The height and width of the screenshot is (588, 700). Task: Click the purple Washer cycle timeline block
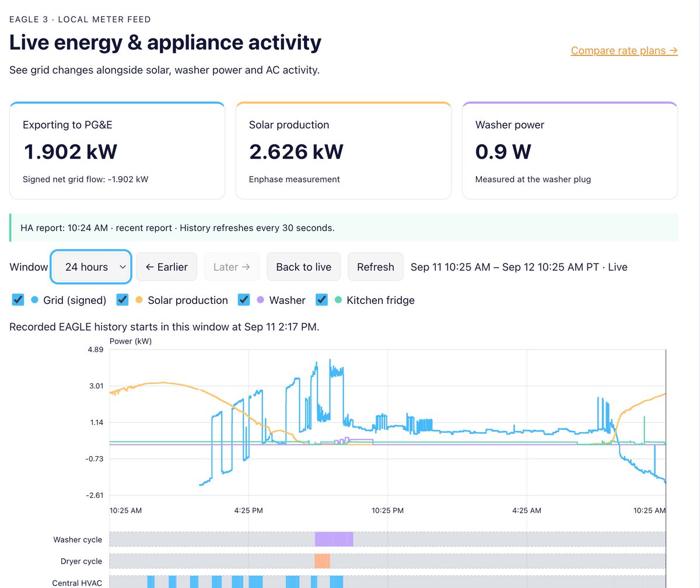click(x=334, y=539)
